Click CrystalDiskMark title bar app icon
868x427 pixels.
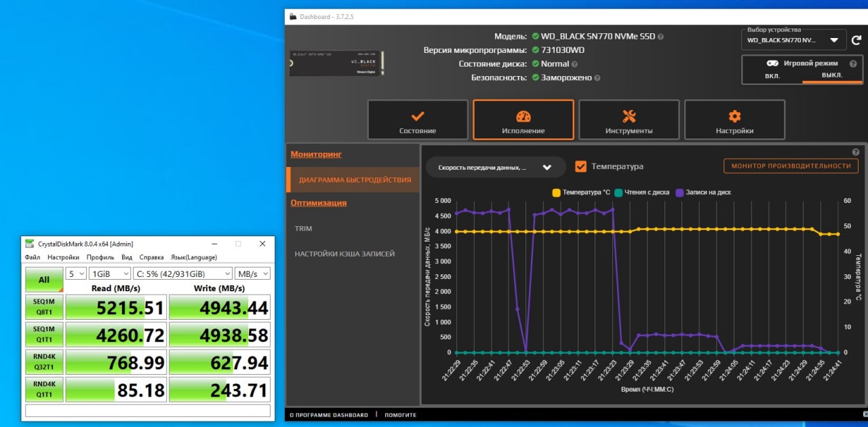tap(30, 244)
